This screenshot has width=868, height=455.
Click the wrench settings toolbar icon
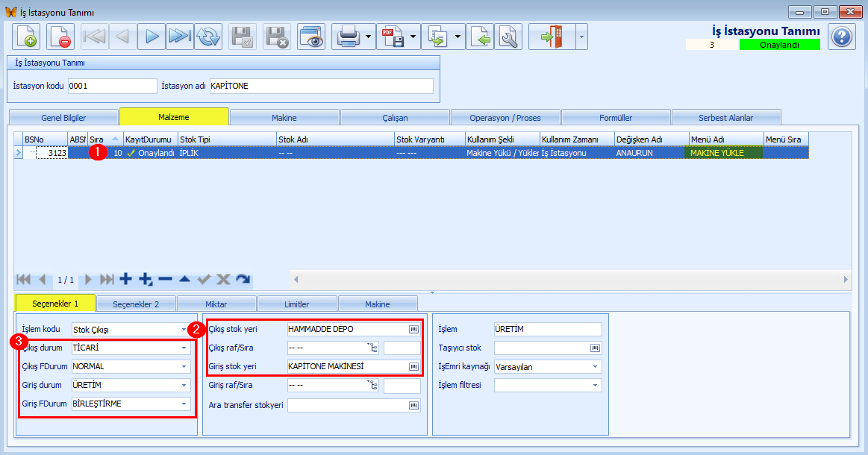(508, 37)
